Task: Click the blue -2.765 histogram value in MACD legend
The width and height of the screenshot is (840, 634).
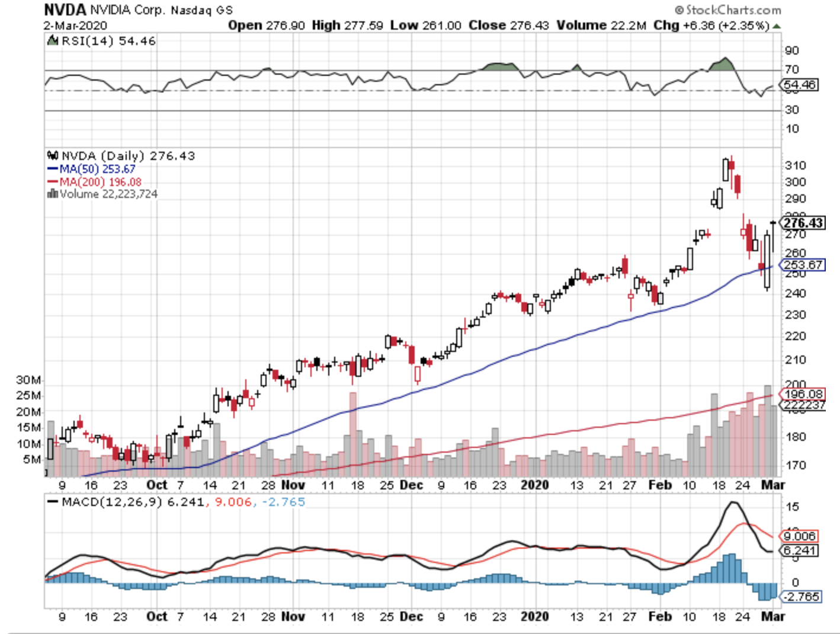Action: click(x=283, y=502)
